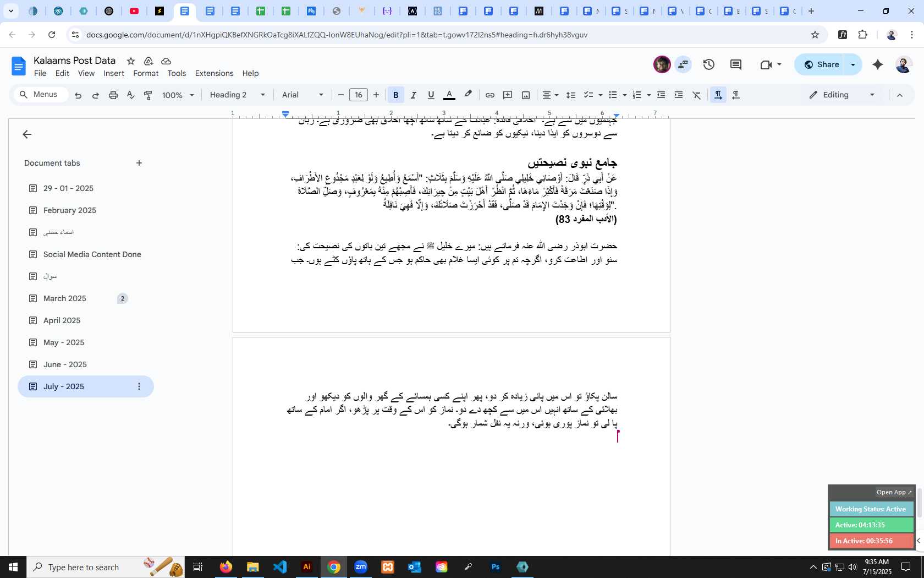Screen dimensions: 924x578
Task: Select the Paint format tool
Action: click(x=148, y=95)
